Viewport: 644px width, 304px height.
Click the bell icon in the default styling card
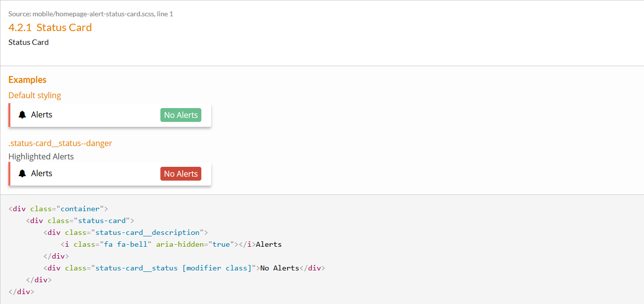pos(22,114)
